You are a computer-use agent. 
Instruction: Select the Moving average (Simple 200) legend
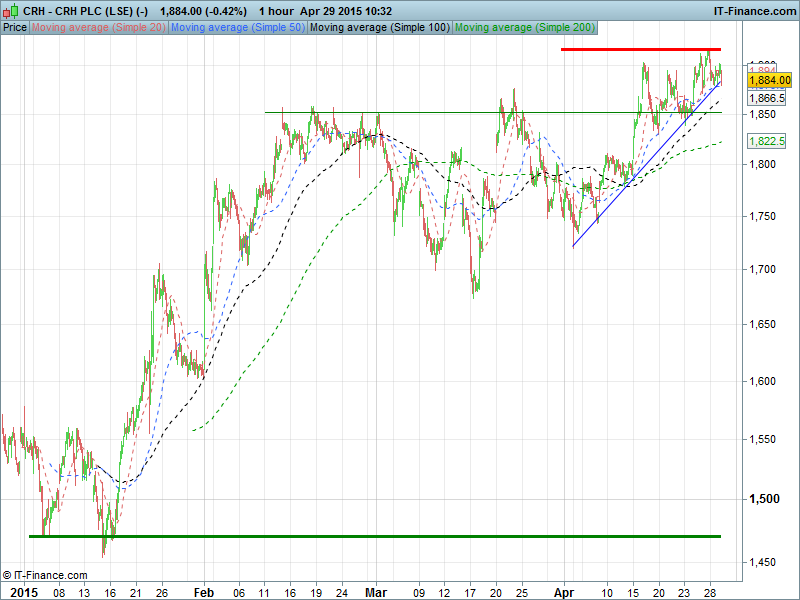tap(522, 28)
